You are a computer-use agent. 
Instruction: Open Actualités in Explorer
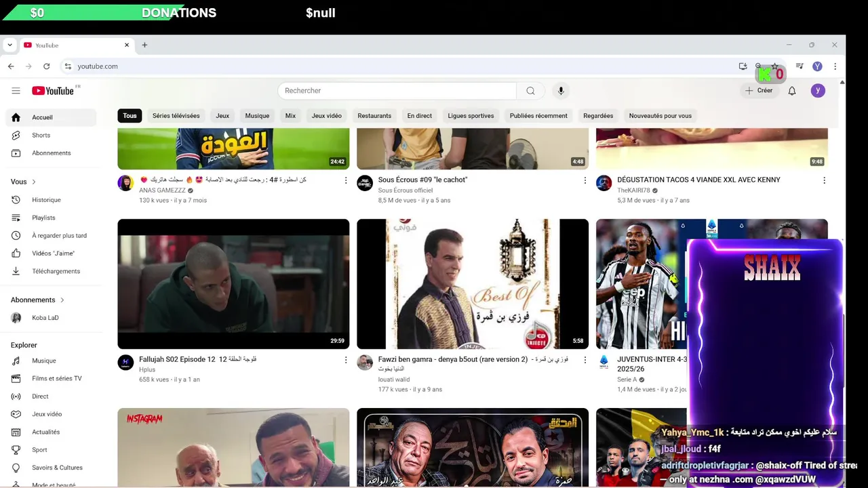pyautogui.click(x=52, y=432)
